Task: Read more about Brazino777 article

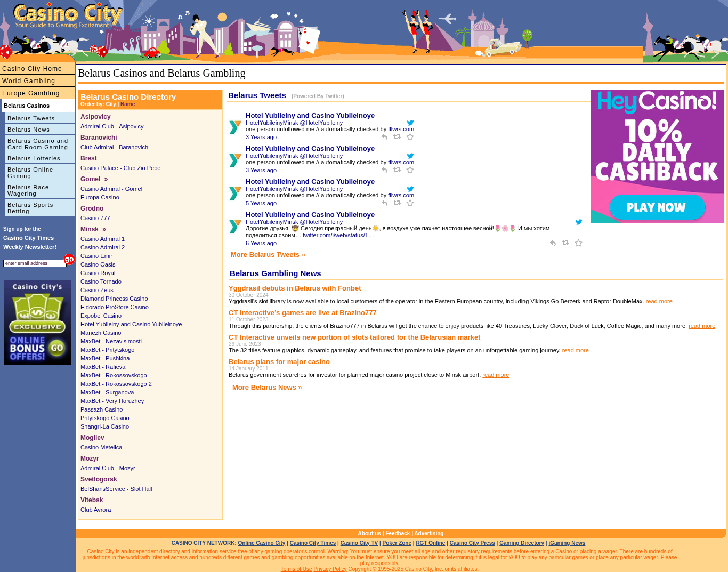Action: coord(702,326)
